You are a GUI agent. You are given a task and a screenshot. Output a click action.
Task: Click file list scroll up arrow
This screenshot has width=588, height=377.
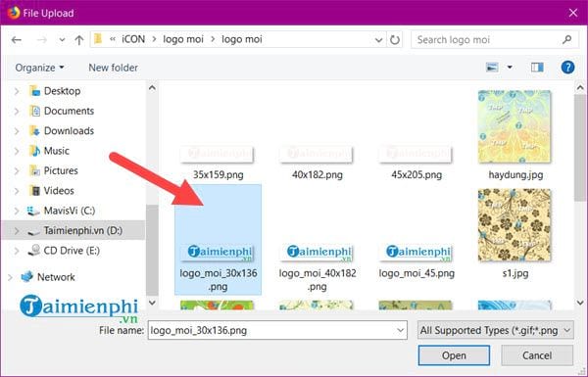click(580, 88)
